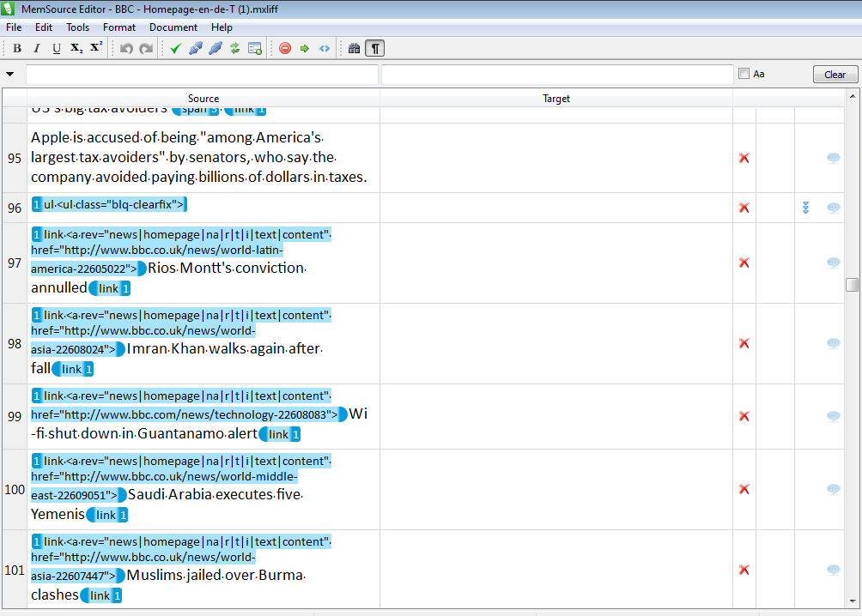Click the closing link tag after 'clashes'

[x=100, y=595]
